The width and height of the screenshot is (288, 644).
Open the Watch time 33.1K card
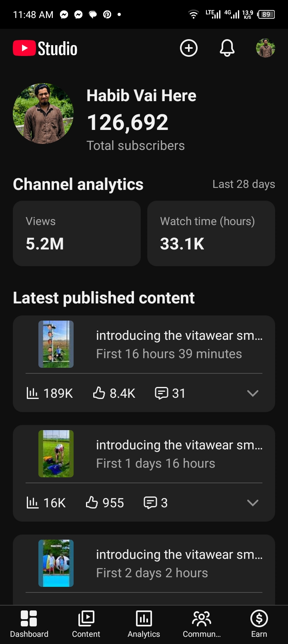click(211, 233)
